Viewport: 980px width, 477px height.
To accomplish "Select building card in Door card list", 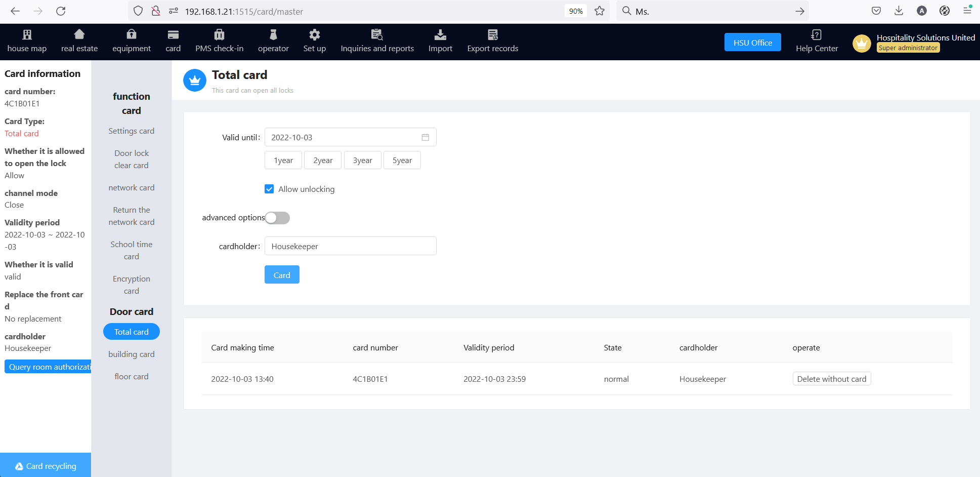I will [x=132, y=354].
